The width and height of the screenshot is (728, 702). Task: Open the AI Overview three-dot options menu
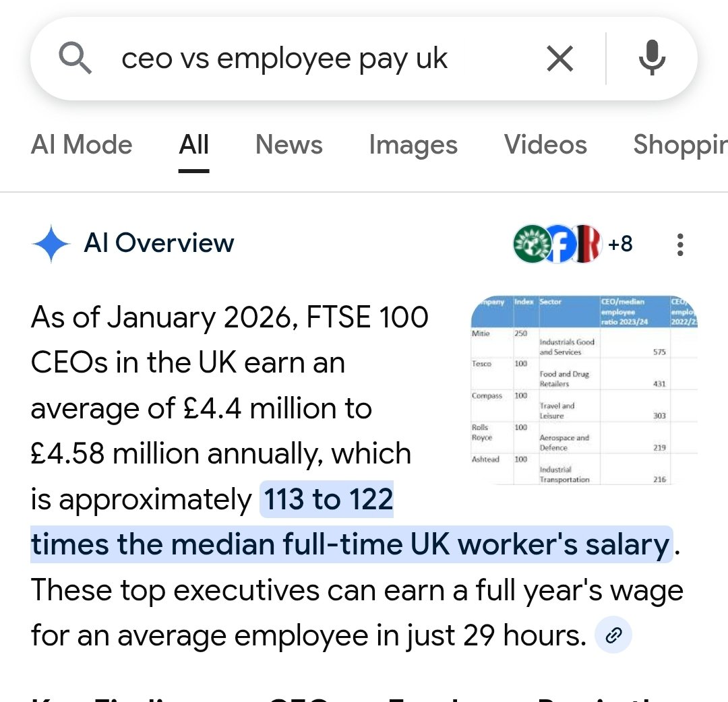click(x=679, y=245)
